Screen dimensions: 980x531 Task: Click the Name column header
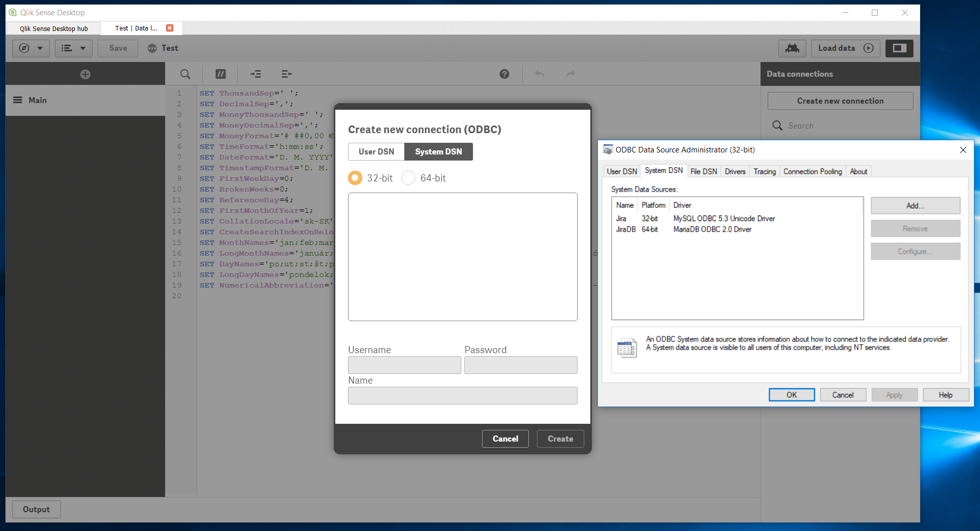[x=625, y=205]
